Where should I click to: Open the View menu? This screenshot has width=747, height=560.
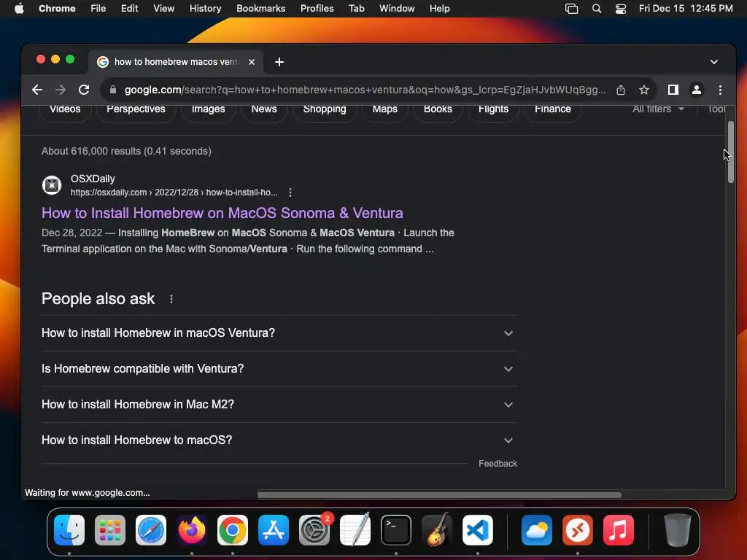(163, 9)
